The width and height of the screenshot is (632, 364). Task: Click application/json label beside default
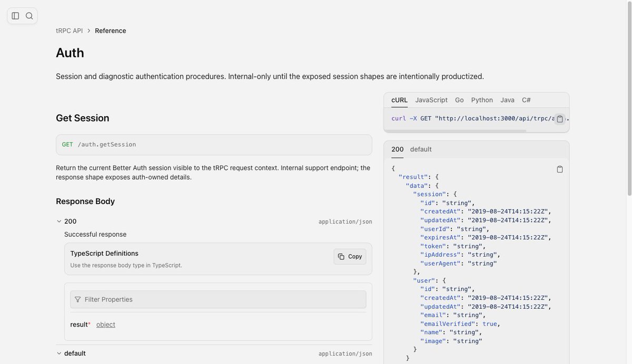345,354
